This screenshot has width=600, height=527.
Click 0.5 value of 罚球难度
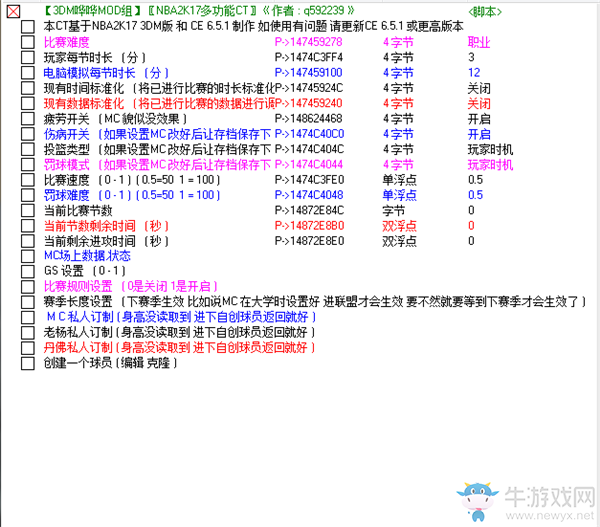(475, 195)
